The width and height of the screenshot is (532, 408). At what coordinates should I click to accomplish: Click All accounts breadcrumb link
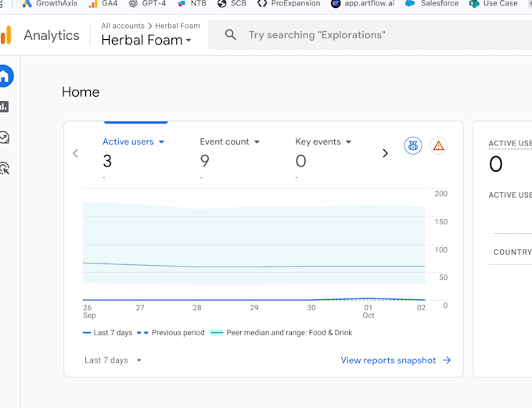point(123,26)
